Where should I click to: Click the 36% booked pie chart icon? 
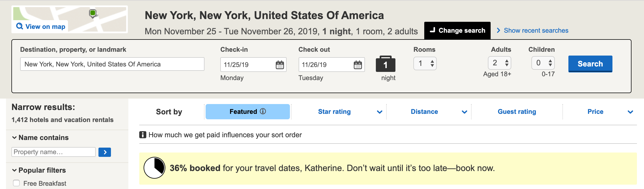154,168
